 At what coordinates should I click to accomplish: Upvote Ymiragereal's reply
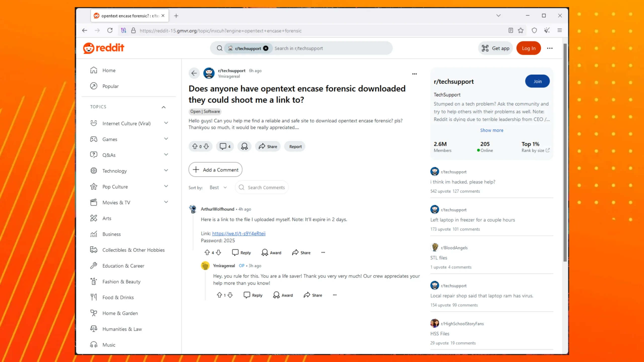coord(219,295)
